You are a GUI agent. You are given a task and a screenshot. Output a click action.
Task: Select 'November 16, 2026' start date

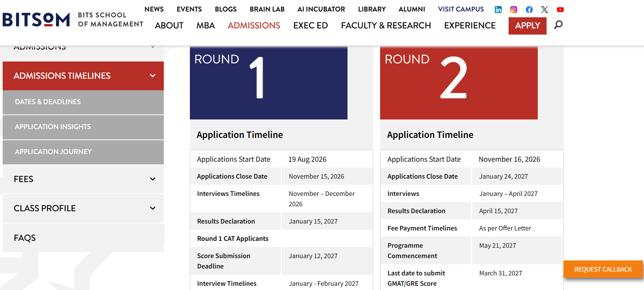509,159
